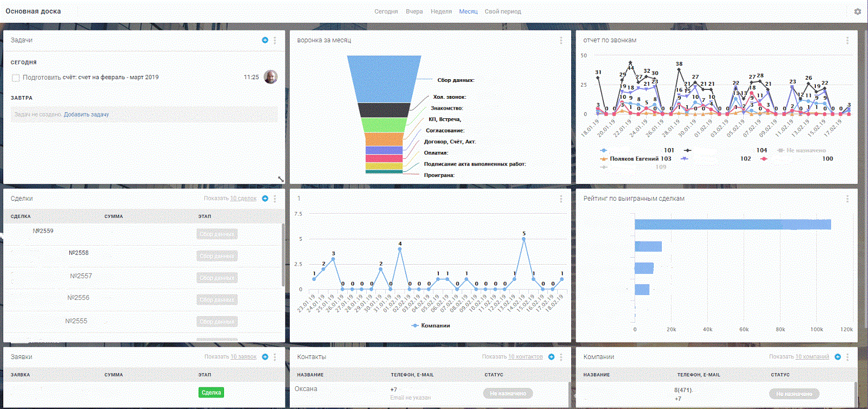868x409 pixels.
Task: Click the Сделки list vertical scrollbar
Action: tap(283, 255)
